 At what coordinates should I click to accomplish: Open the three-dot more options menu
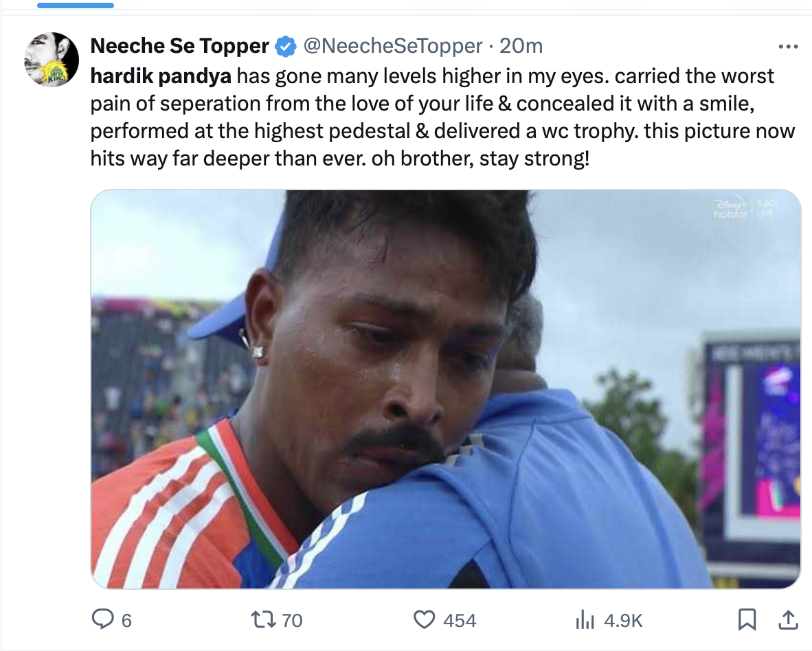coord(787,47)
